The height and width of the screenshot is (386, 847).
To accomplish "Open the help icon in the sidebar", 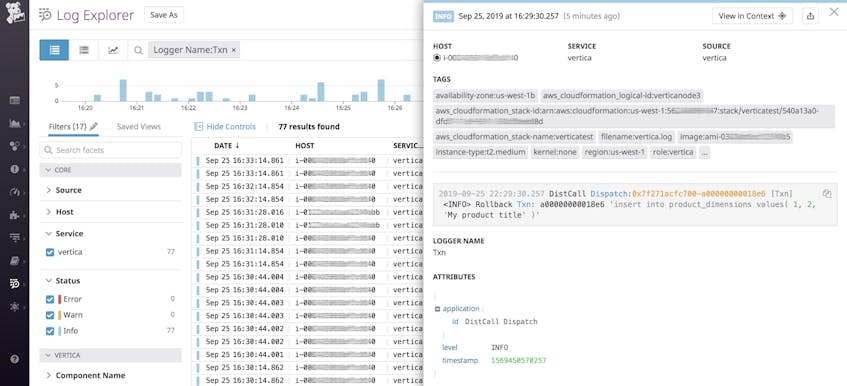I will point(15,359).
